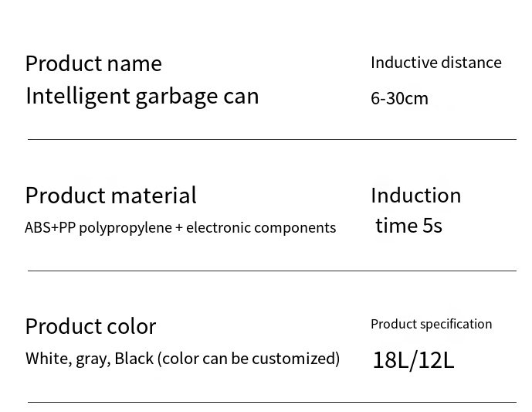
Task: Click the 'Product name' heading
Action: [93, 63]
